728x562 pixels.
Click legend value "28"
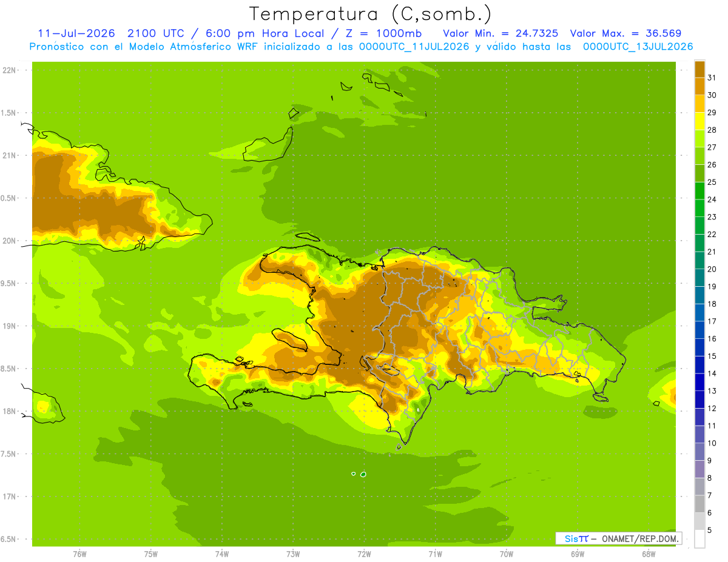pos(712,130)
